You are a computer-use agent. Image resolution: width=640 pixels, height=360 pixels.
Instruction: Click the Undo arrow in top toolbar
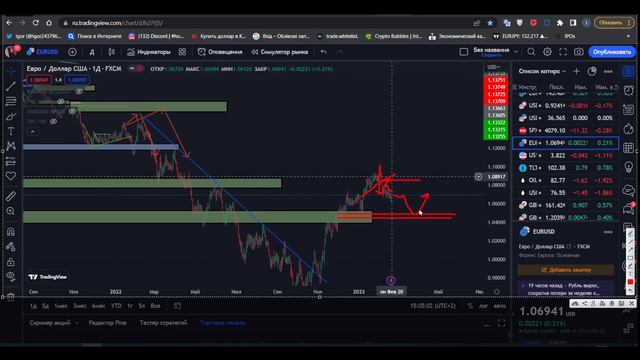[324, 52]
